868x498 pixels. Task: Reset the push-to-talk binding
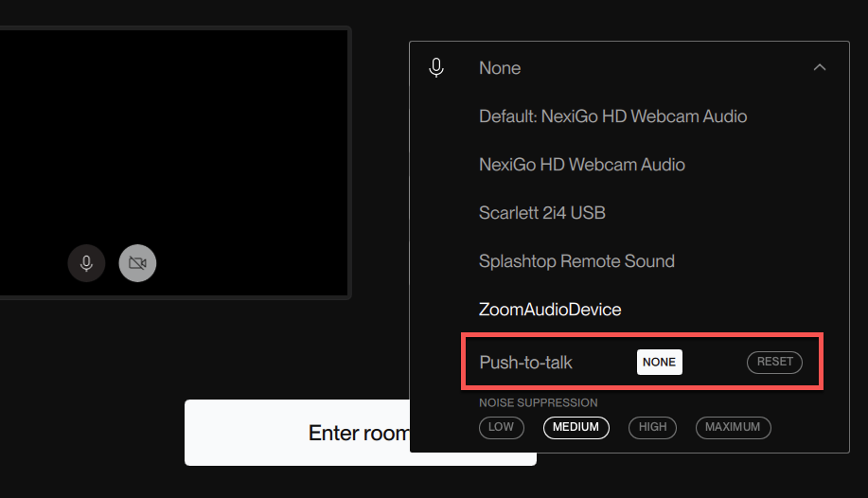774,362
